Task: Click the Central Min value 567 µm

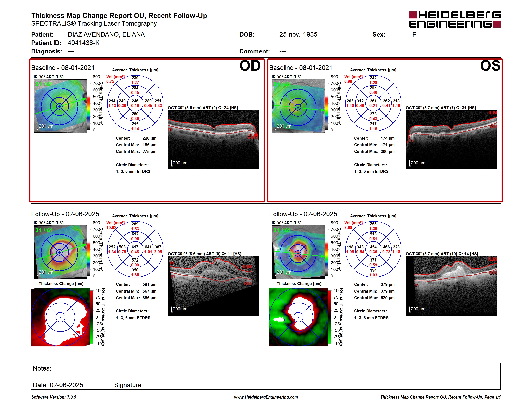Action: [150, 291]
